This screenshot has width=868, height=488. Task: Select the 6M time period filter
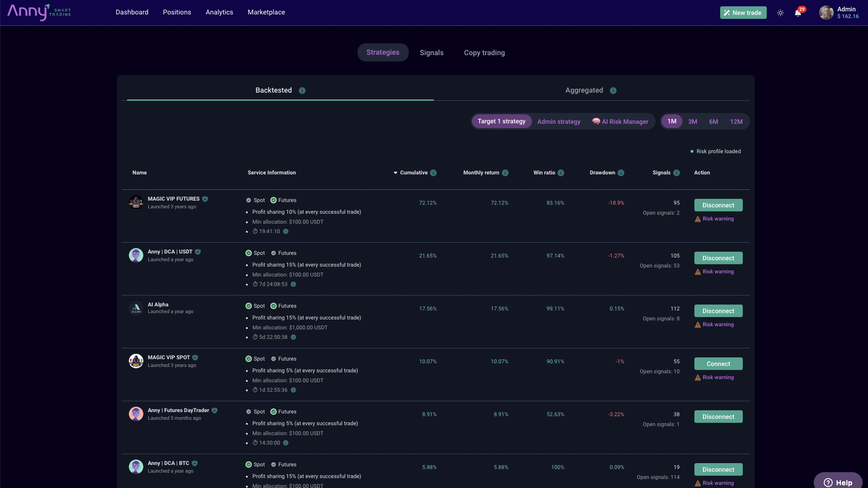(713, 122)
